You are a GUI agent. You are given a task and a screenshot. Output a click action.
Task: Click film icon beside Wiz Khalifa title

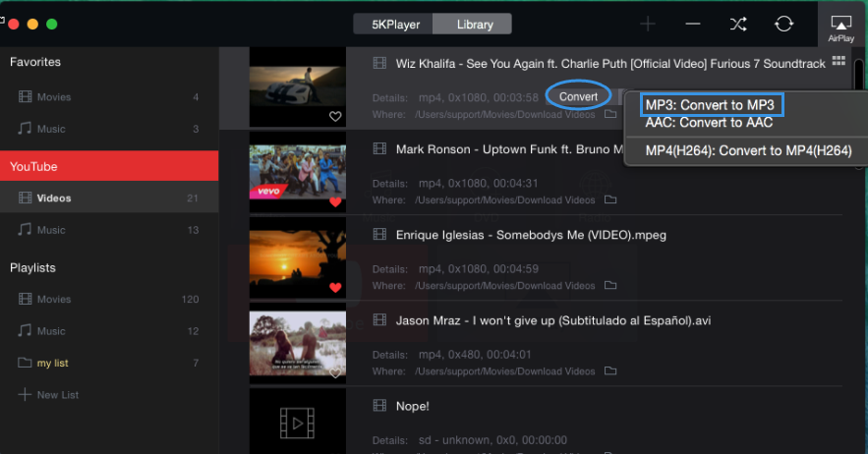tap(379, 63)
